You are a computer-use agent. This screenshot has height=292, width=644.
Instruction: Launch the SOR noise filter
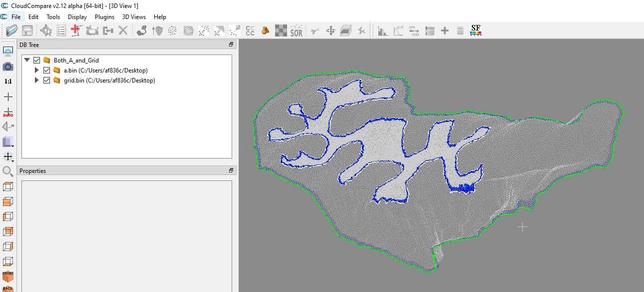(296, 30)
